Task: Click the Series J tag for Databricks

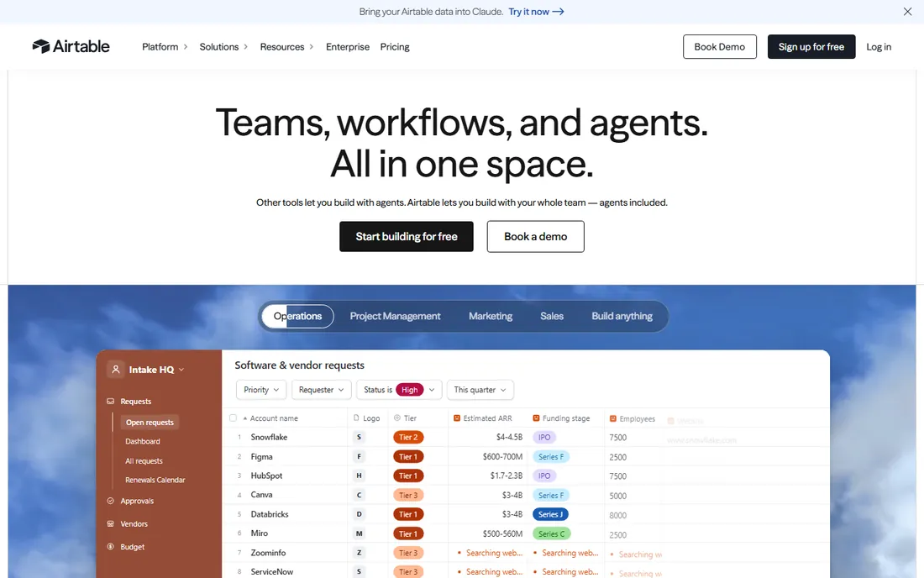Action: (x=550, y=514)
